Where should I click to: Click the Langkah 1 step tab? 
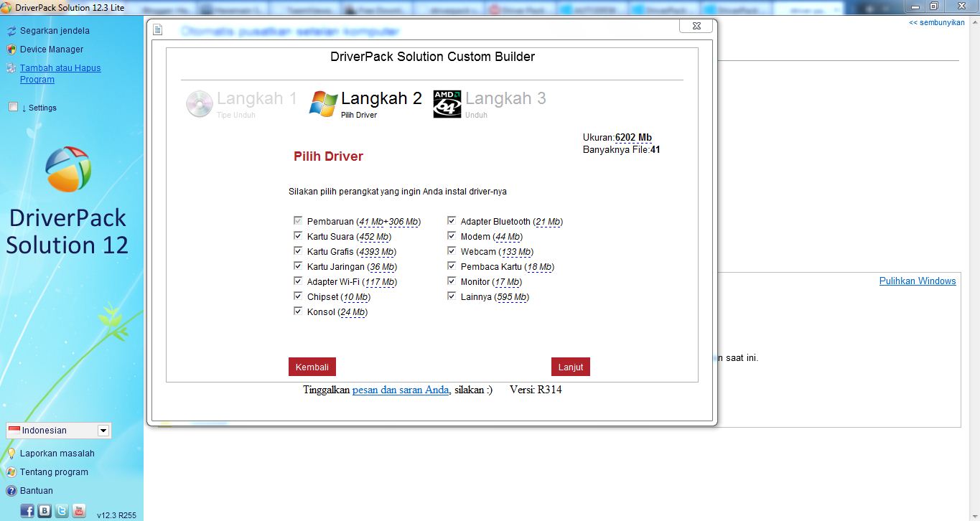tap(242, 104)
